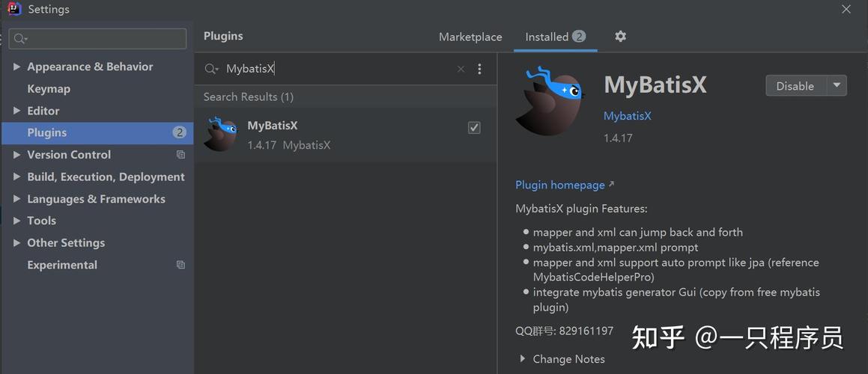
Task: Click the Search Results (1) header
Action: tap(249, 96)
